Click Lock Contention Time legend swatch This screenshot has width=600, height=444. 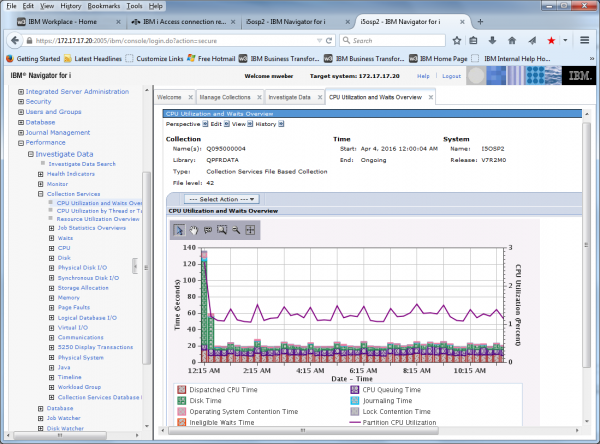click(355, 411)
